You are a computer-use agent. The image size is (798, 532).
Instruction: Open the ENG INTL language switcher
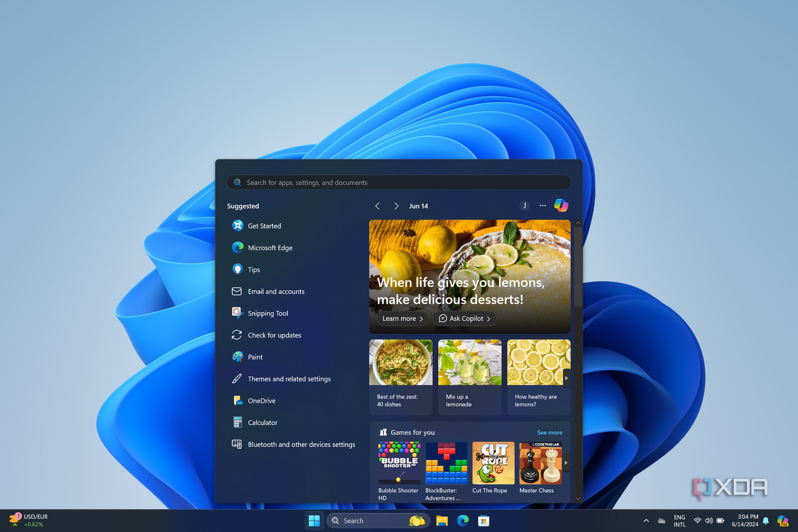click(x=680, y=521)
